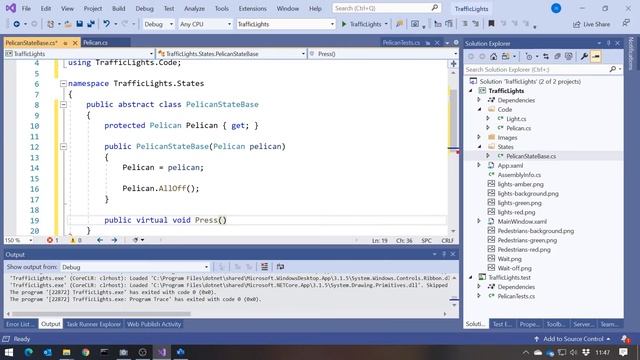Image resolution: width=640 pixels, height=360 pixels.
Task: Click the Open File folder icon
Action: 68,24
